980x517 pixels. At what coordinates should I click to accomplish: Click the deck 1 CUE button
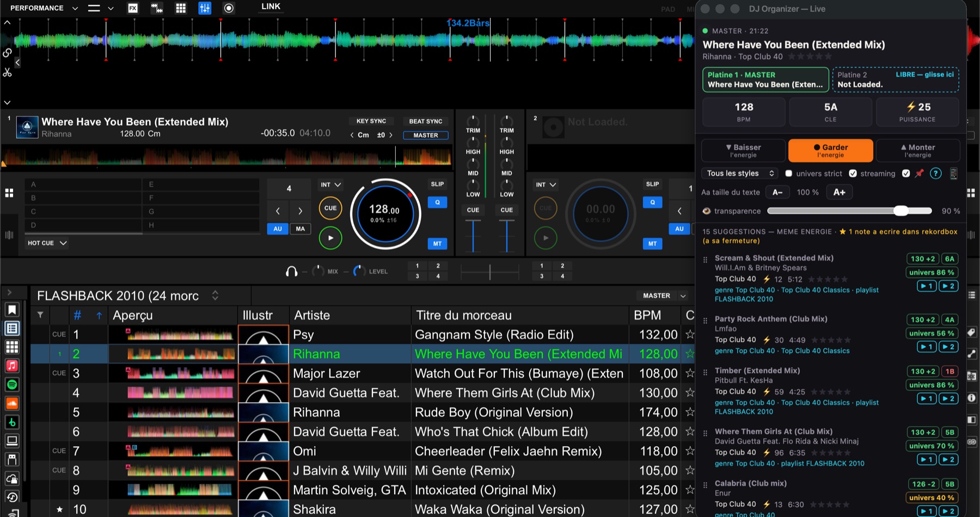click(330, 208)
